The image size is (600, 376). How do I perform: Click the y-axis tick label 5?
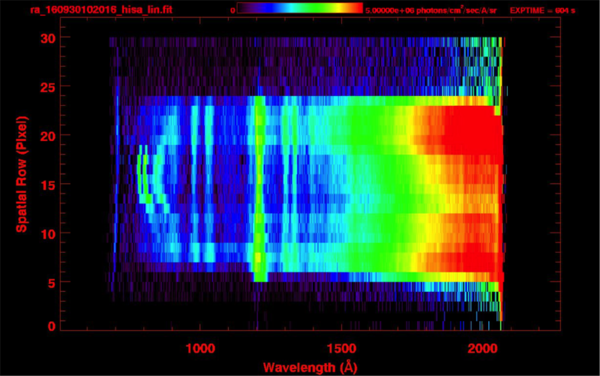tap(52, 283)
